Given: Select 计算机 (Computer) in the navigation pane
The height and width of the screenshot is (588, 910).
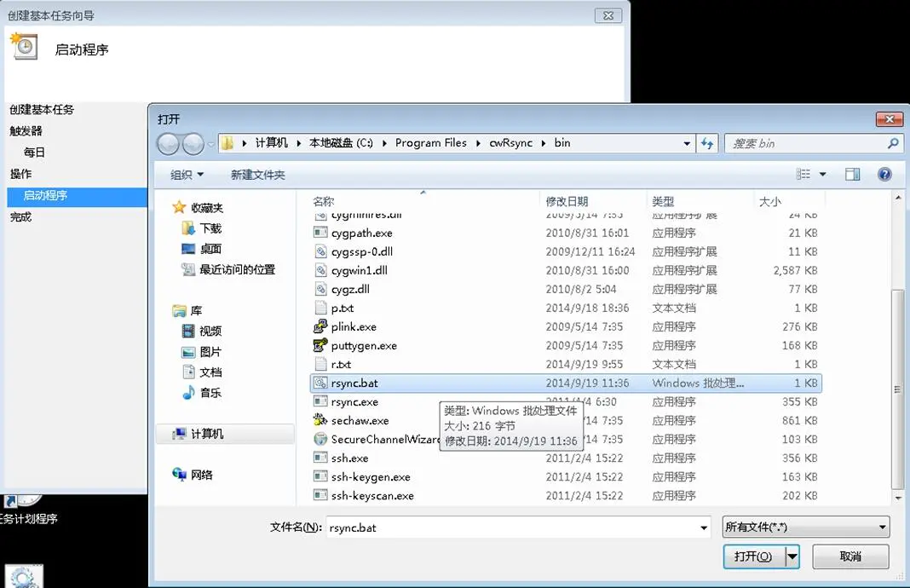Looking at the screenshot, I should coord(206,434).
